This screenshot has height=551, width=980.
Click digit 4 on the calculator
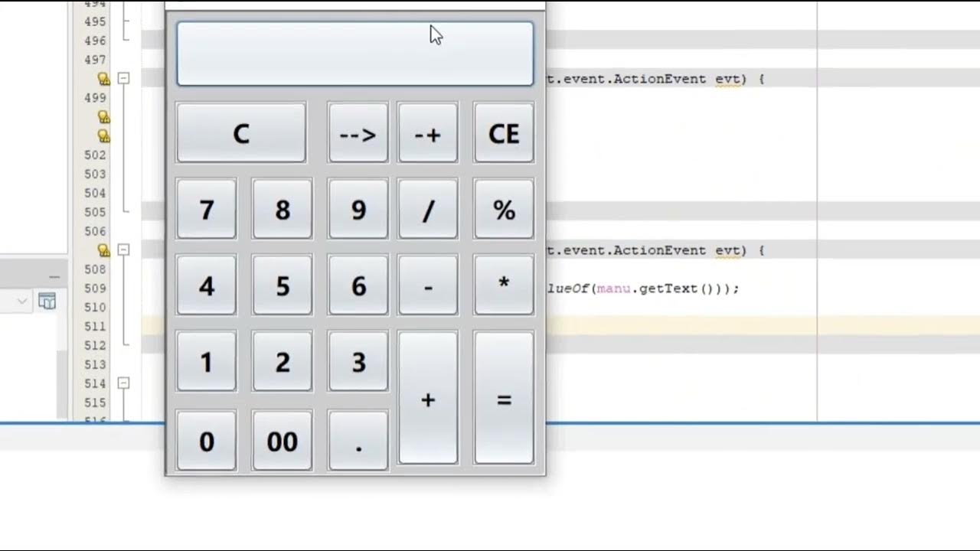coord(207,285)
